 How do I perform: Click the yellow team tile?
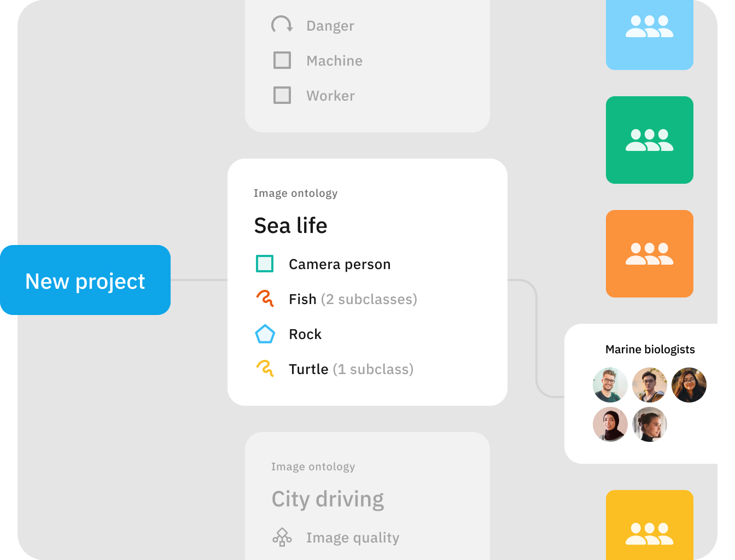(x=650, y=525)
